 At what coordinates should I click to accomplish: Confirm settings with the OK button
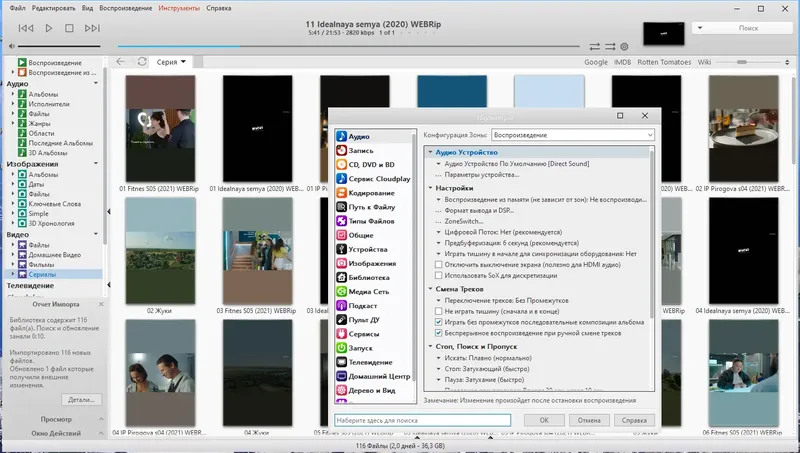(544, 420)
